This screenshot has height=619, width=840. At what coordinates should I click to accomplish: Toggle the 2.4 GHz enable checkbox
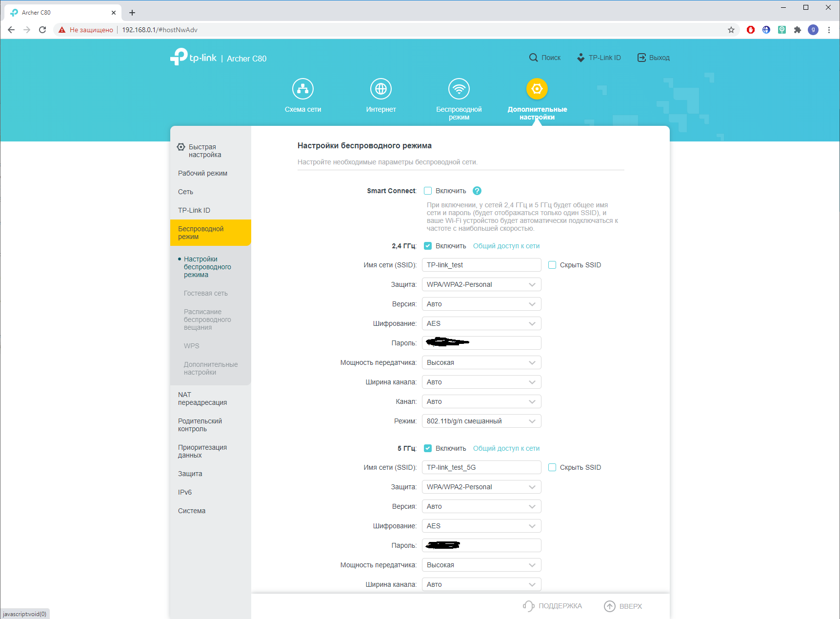coord(428,246)
